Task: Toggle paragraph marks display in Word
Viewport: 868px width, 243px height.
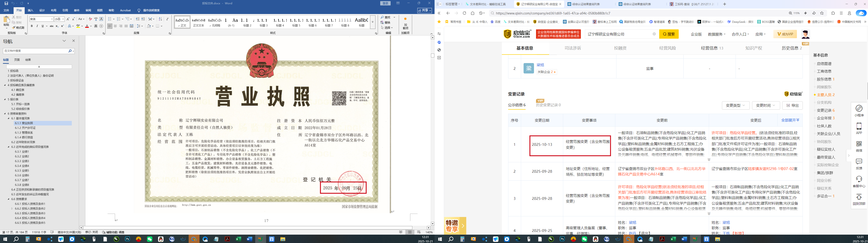Action: point(168,19)
